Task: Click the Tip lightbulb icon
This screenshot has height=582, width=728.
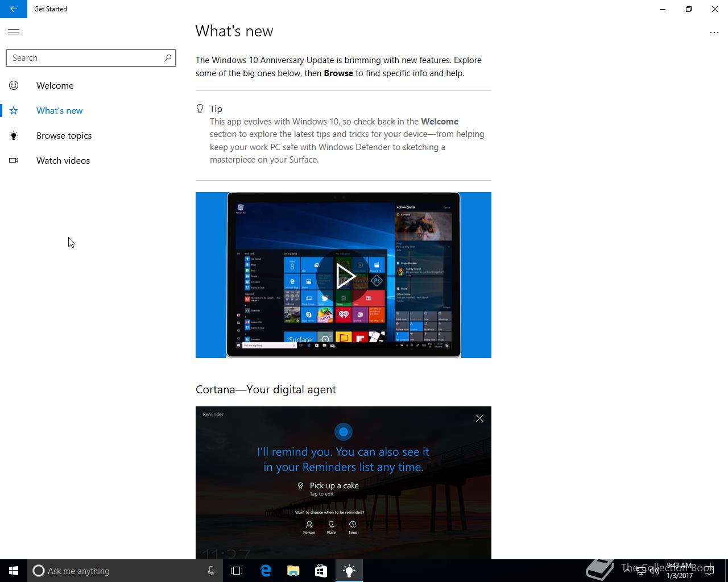Action: coord(200,109)
